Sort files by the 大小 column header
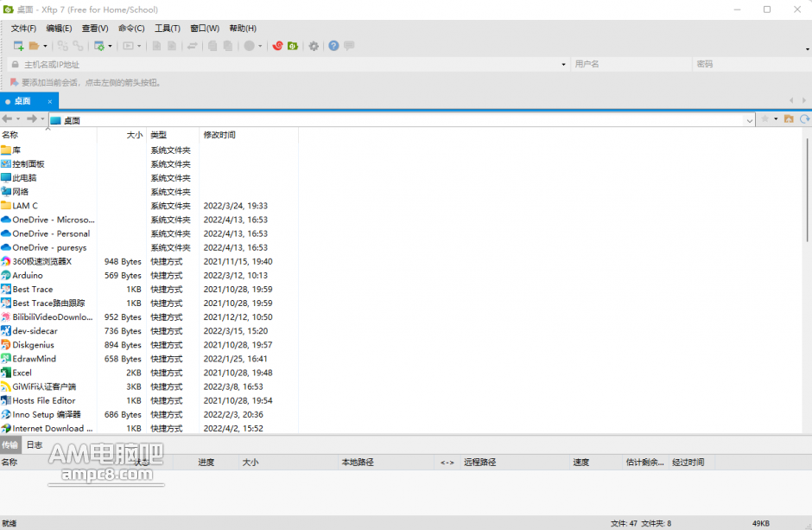 coord(122,135)
